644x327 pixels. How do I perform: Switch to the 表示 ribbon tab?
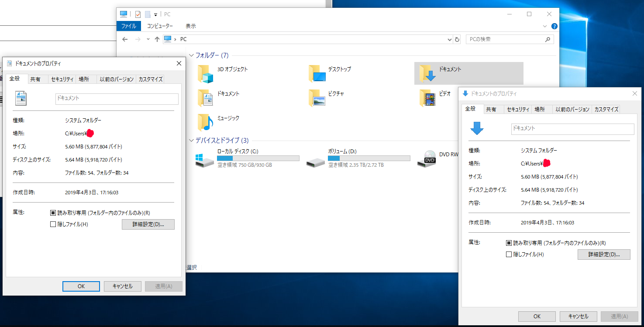click(190, 26)
